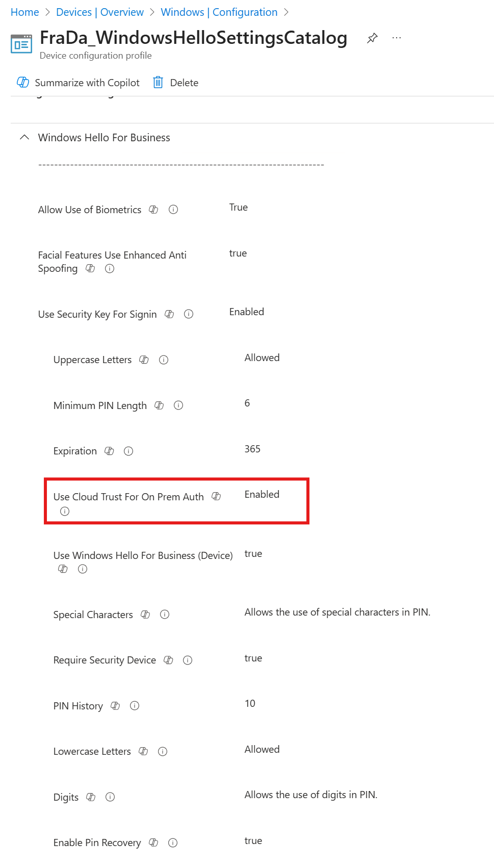Open the info tooltip for Special Characters
This screenshot has width=494, height=868.
pyautogui.click(x=164, y=615)
